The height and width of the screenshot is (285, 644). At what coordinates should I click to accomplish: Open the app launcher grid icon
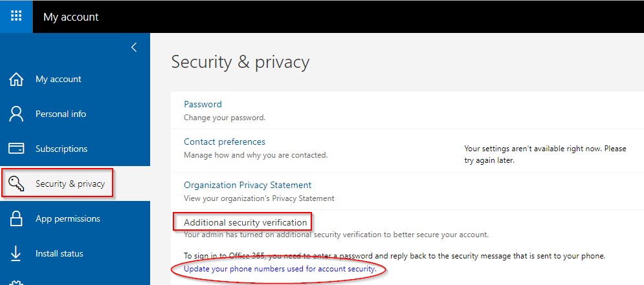(x=16, y=16)
